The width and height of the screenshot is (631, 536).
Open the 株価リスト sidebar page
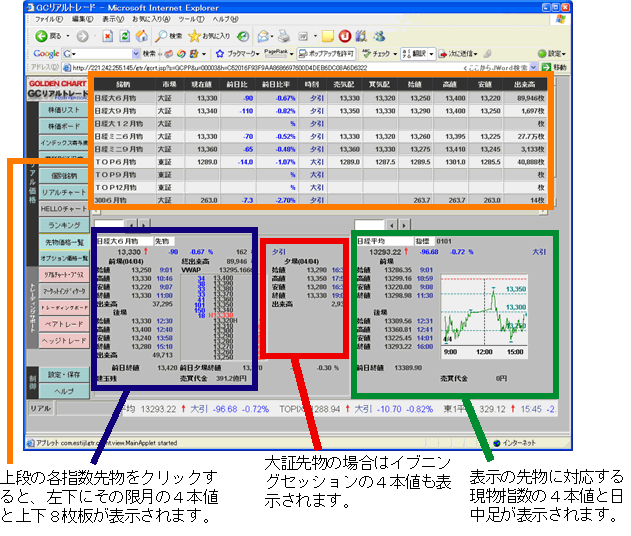(x=64, y=110)
